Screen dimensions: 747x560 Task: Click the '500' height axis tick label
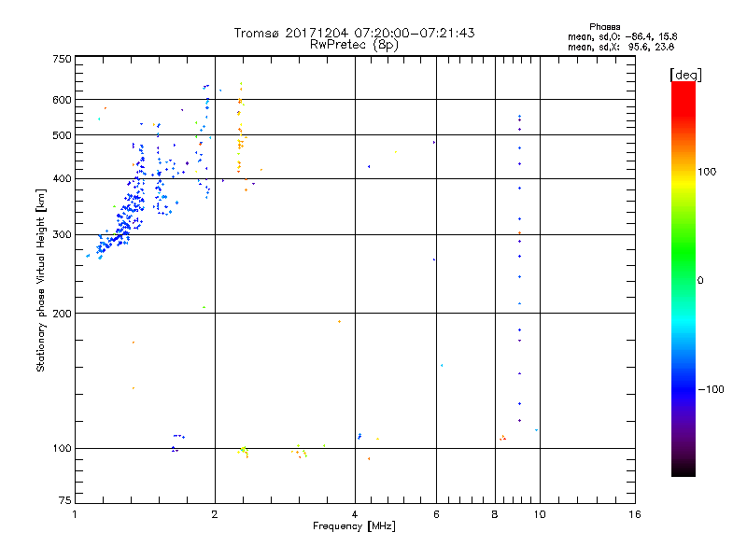point(62,135)
